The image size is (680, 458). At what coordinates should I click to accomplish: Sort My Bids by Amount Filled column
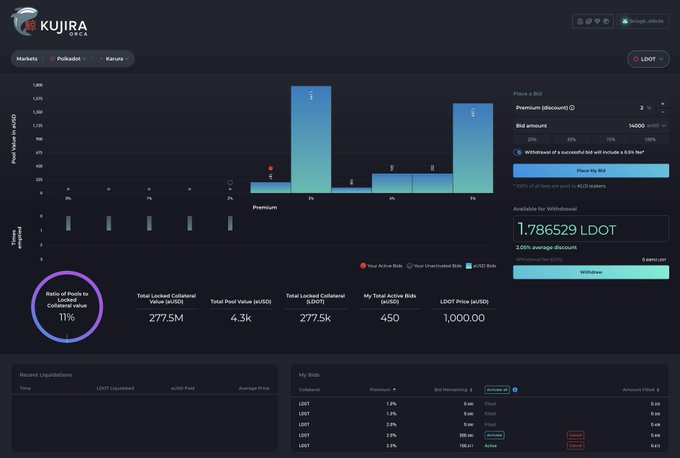641,389
